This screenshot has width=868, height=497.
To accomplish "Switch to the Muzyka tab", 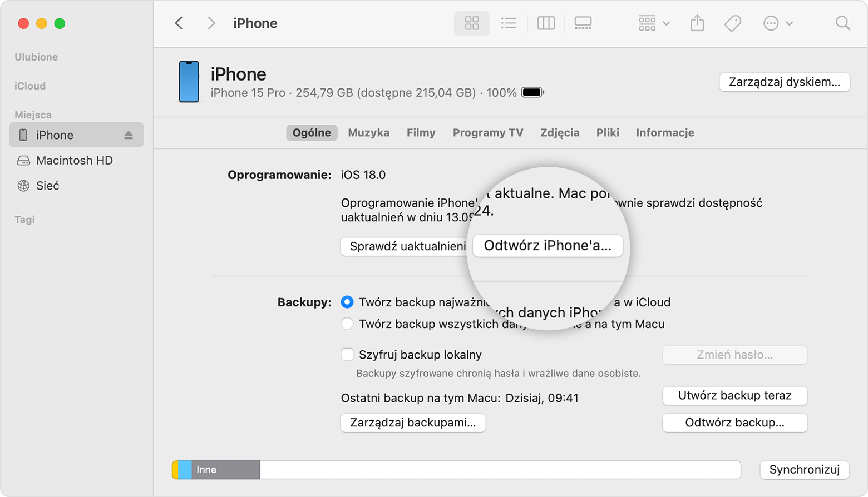I will (368, 133).
